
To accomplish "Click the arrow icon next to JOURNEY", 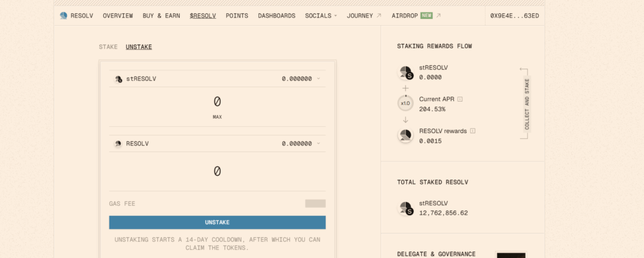I will (x=379, y=16).
